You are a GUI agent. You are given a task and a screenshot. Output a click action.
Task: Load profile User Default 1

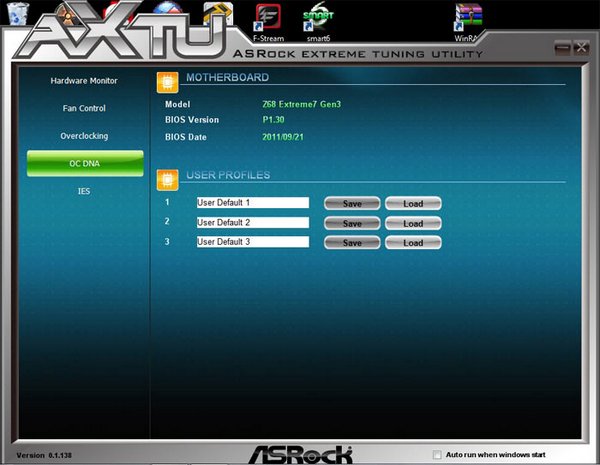click(x=413, y=204)
